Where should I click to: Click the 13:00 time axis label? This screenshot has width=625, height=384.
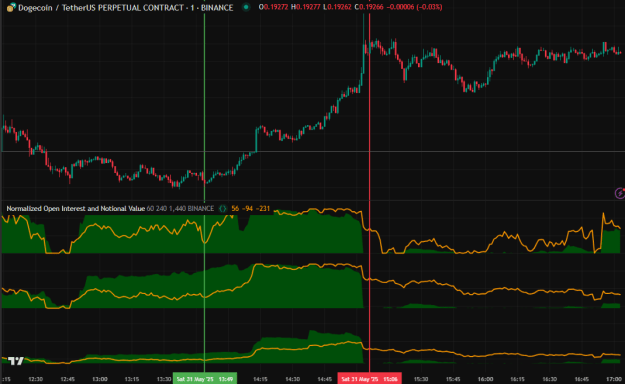tap(100, 379)
